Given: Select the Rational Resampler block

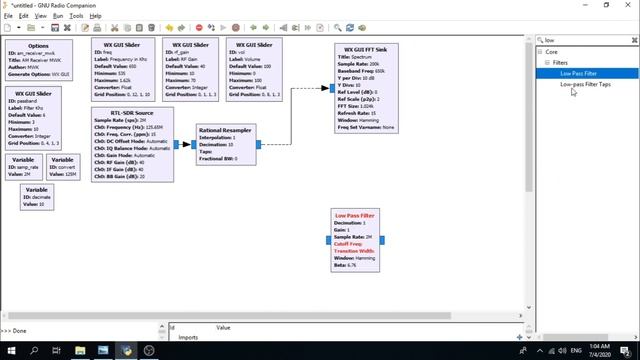Looking at the screenshot, I should point(226,144).
